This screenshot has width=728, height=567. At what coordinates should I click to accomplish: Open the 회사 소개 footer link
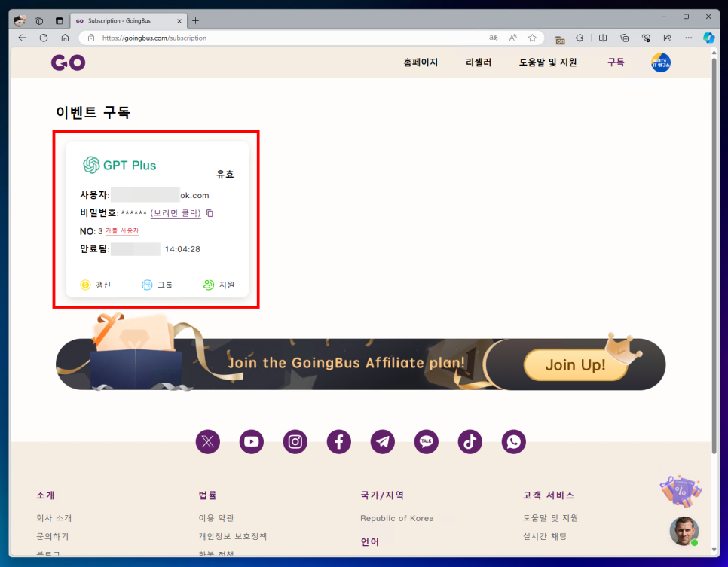pos(54,518)
